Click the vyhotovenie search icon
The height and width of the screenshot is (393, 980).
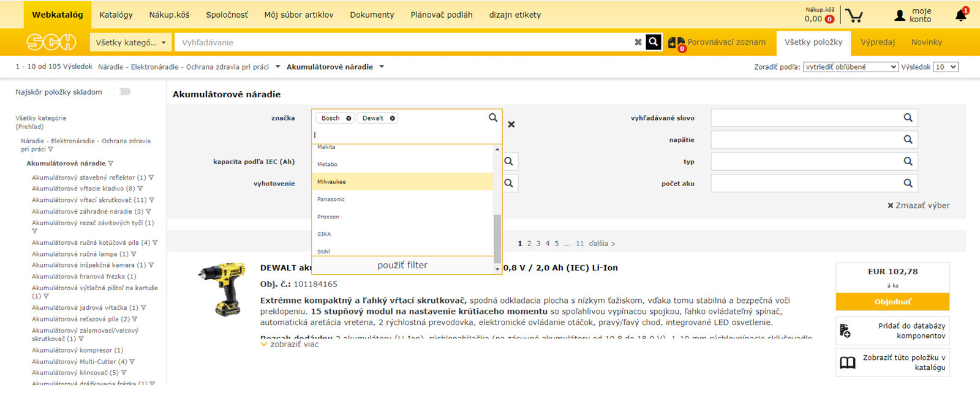point(508,183)
